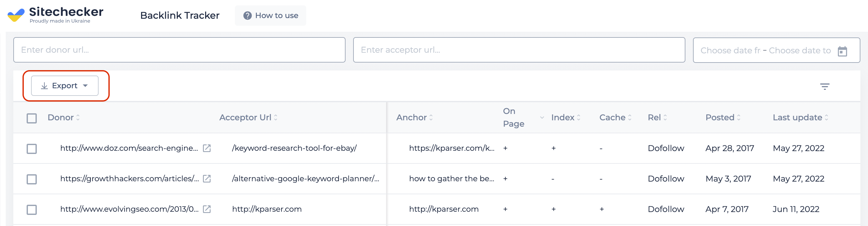Click the Apr 28, 2017 posted date

point(729,148)
